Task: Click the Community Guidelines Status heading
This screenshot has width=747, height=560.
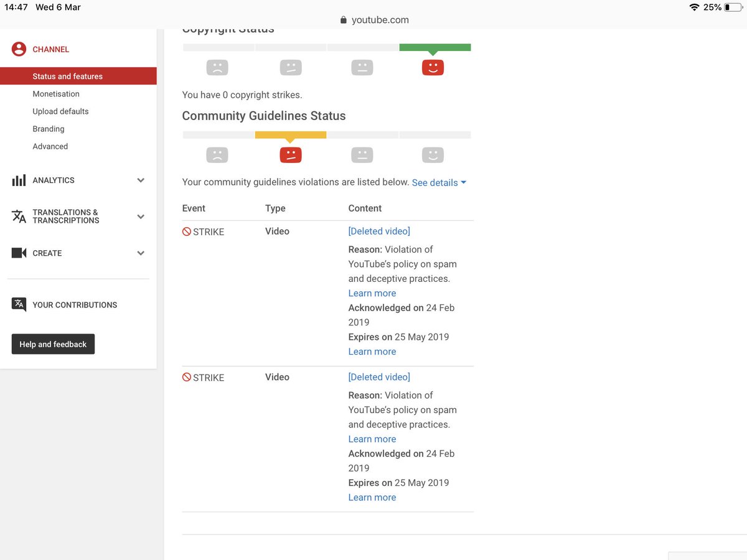Action: click(264, 116)
